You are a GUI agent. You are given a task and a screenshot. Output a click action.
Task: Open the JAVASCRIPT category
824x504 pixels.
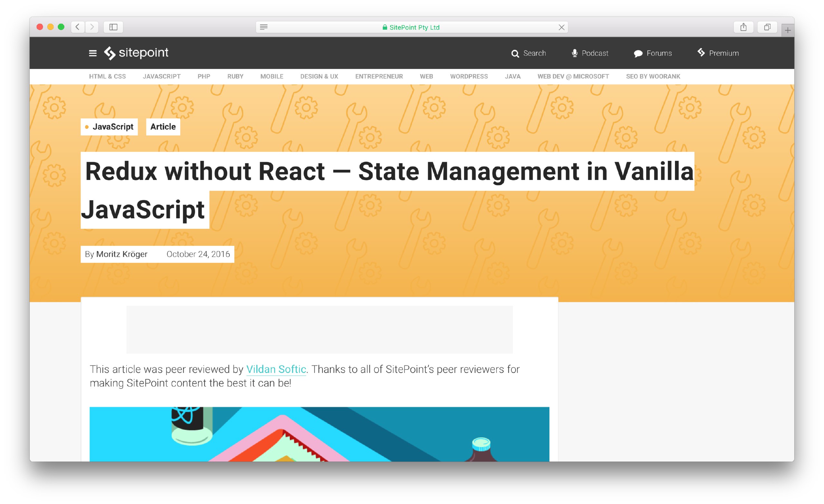tap(162, 77)
